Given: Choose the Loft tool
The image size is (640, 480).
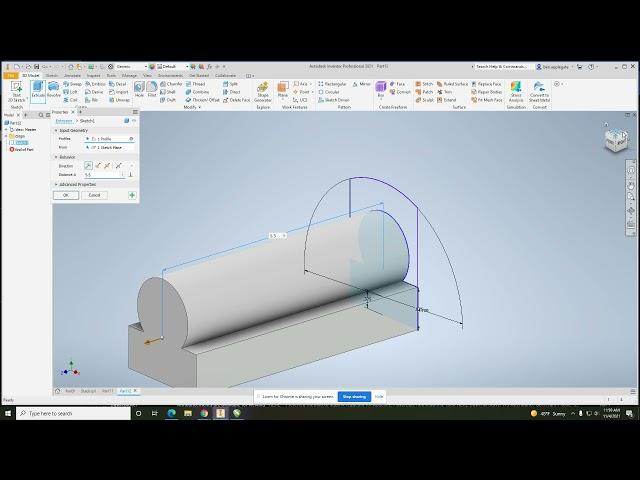Looking at the screenshot, I should point(71,92).
